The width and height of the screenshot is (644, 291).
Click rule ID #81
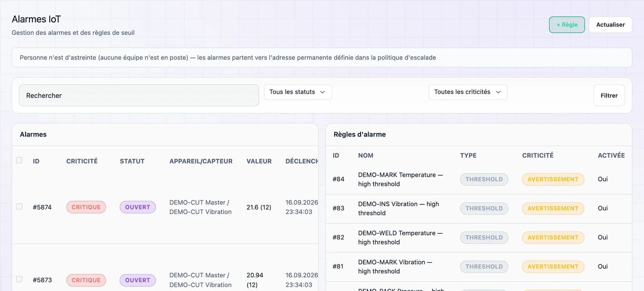(x=338, y=266)
